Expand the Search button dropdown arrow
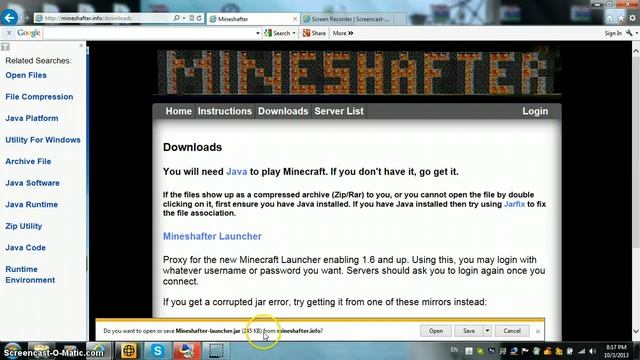 click(294, 33)
